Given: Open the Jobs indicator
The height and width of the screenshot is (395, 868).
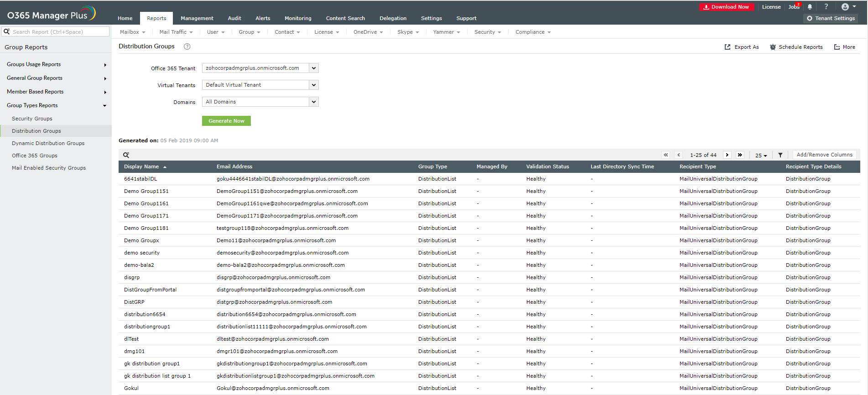Looking at the screenshot, I should 794,7.
